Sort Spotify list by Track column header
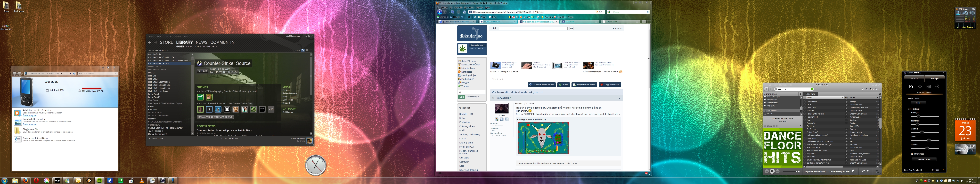Image resolution: width=980 pixels, height=184 pixels. 825,97
